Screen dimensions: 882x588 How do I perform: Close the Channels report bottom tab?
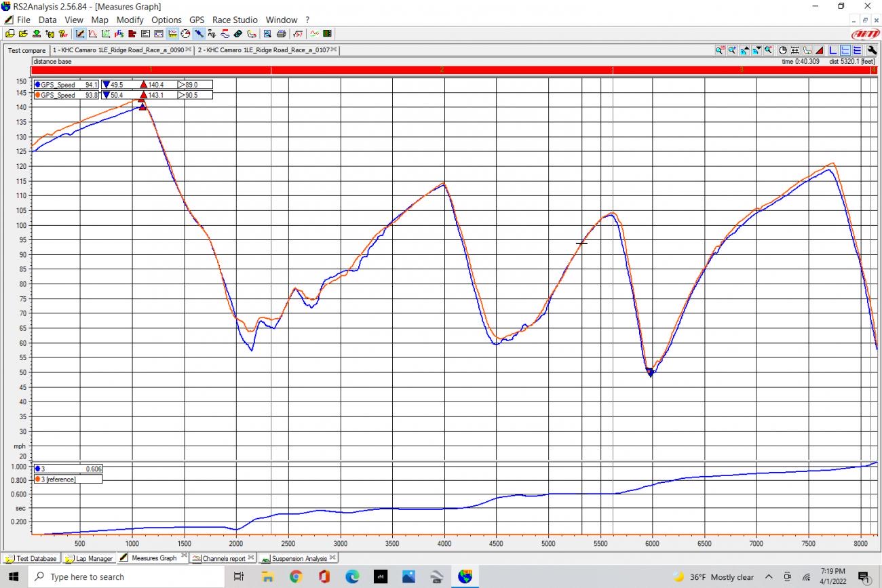tap(251, 558)
